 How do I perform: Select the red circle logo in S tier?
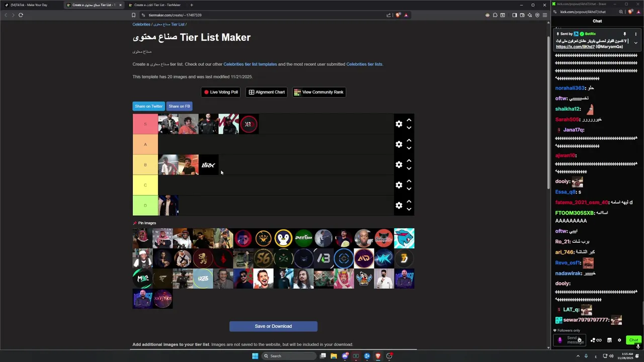click(x=249, y=124)
